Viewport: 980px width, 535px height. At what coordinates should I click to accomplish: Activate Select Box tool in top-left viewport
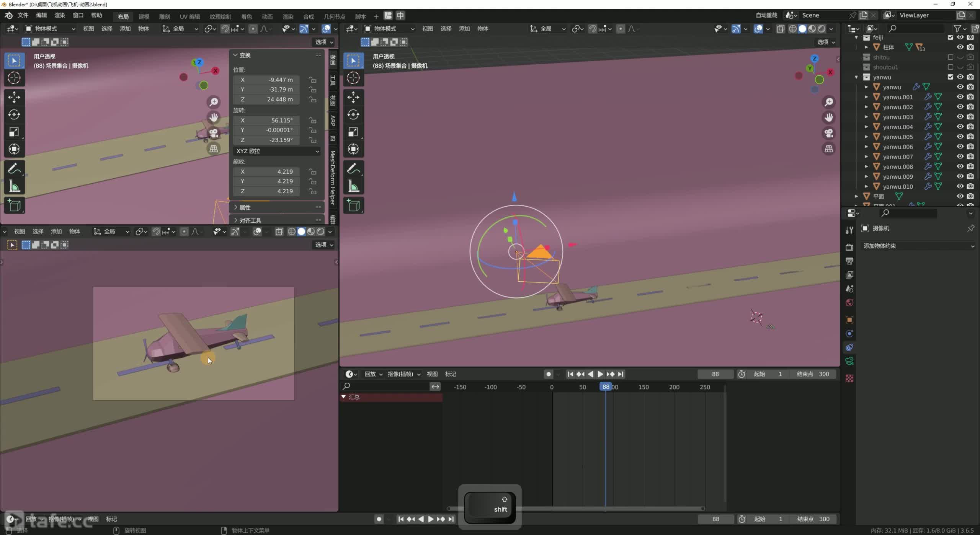14,60
